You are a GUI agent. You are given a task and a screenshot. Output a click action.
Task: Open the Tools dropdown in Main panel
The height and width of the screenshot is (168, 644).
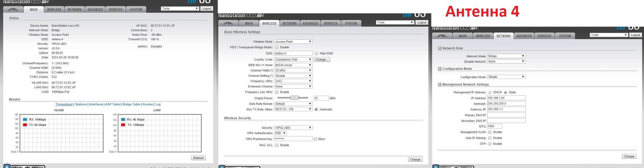pyautogui.click(x=180, y=9)
